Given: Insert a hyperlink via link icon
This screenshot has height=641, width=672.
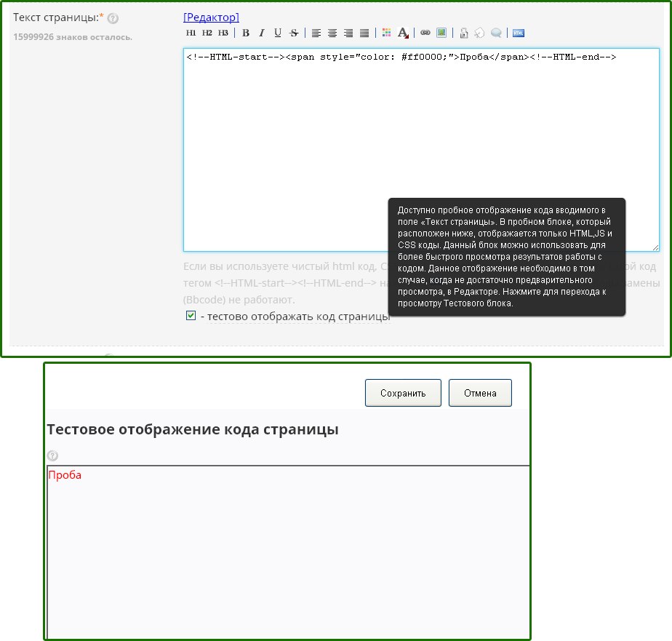Looking at the screenshot, I should [425, 33].
